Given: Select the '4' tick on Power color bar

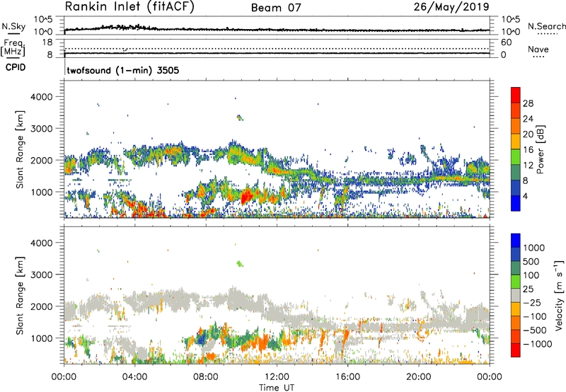Looking at the screenshot, I should coord(525,197).
